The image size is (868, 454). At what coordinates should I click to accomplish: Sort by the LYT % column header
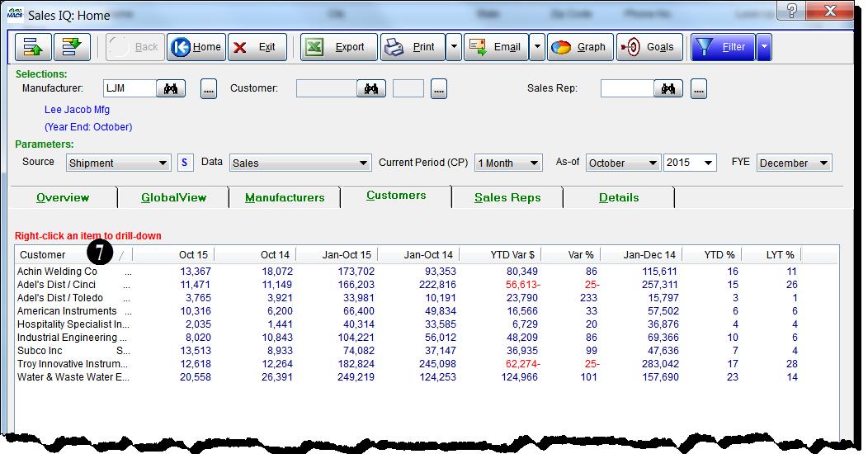771,255
